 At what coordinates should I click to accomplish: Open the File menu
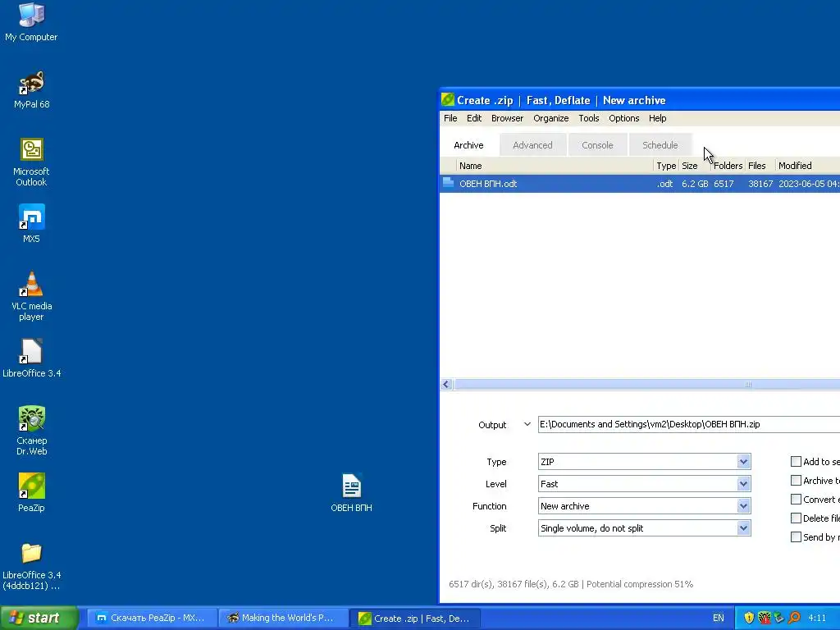point(450,118)
